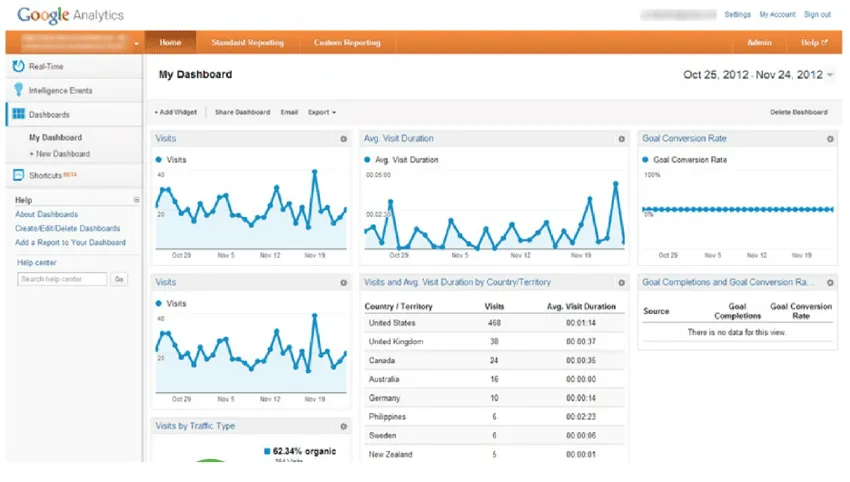Go to the Home tab

170,42
